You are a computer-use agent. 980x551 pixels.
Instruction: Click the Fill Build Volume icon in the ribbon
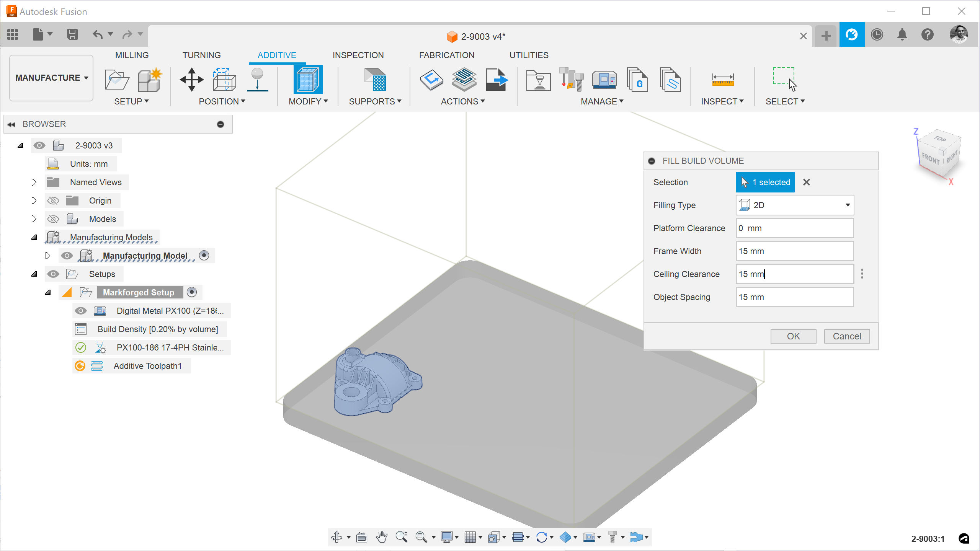click(x=308, y=80)
